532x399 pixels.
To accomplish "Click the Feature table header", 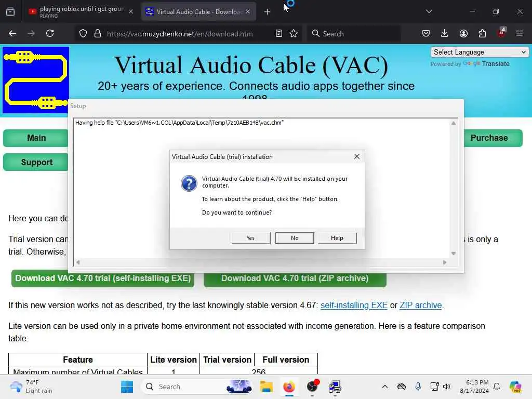I will pos(78,360).
